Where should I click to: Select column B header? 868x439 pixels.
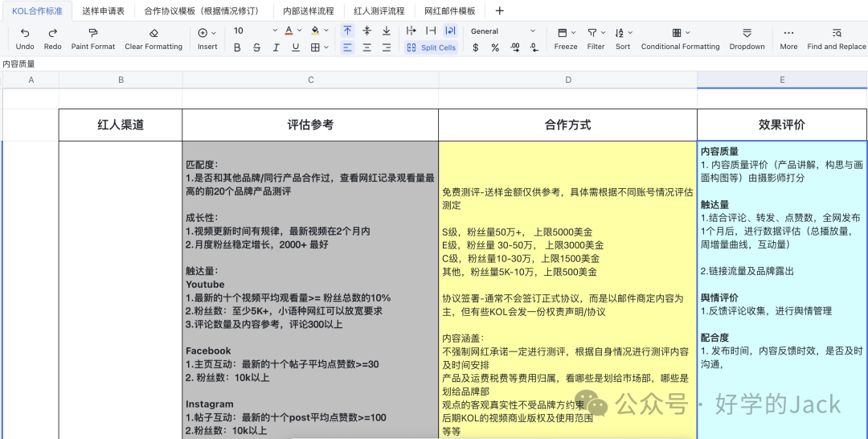coord(121,80)
